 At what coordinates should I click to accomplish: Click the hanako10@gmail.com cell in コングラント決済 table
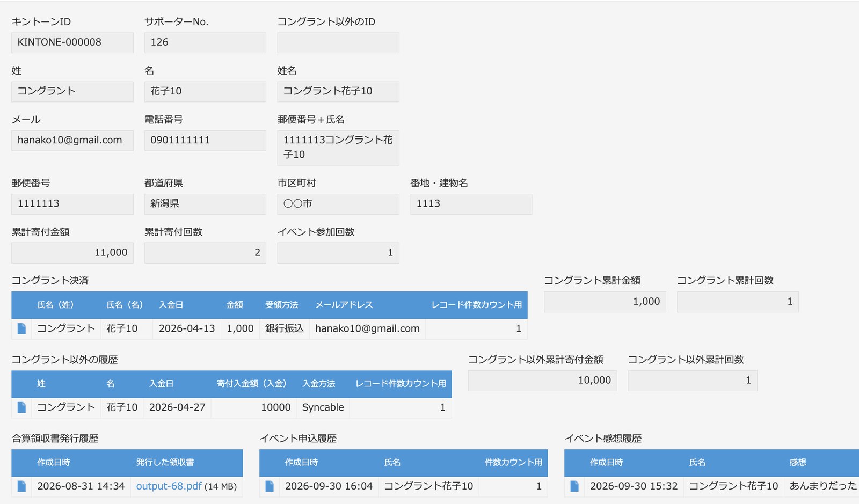(367, 328)
